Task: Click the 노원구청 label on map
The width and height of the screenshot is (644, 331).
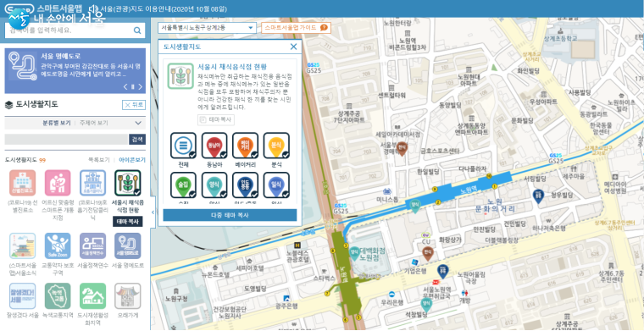Action: click(x=176, y=298)
